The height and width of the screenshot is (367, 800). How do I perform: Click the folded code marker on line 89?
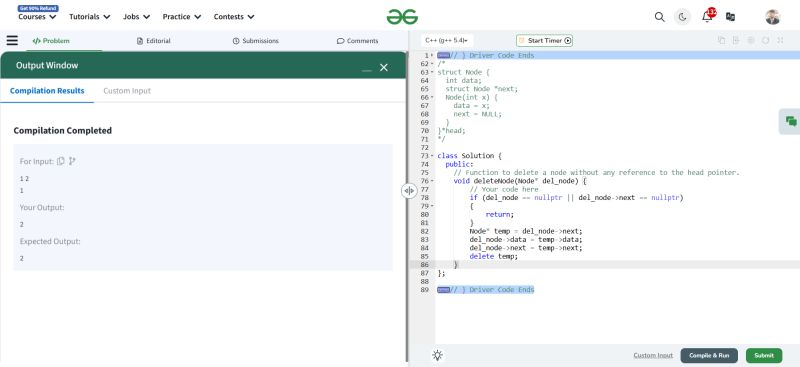(443, 290)
